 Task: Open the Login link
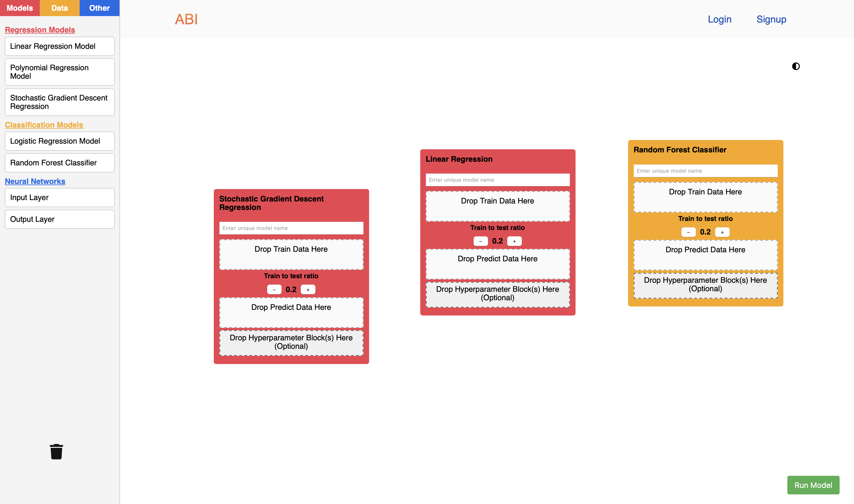[x=719, y=19]
